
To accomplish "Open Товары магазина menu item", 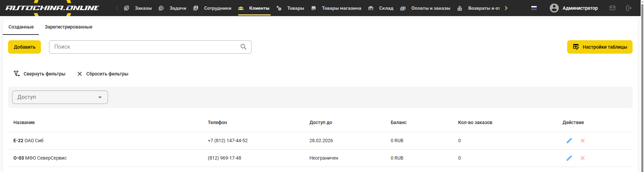I will [x=341, y=8].
